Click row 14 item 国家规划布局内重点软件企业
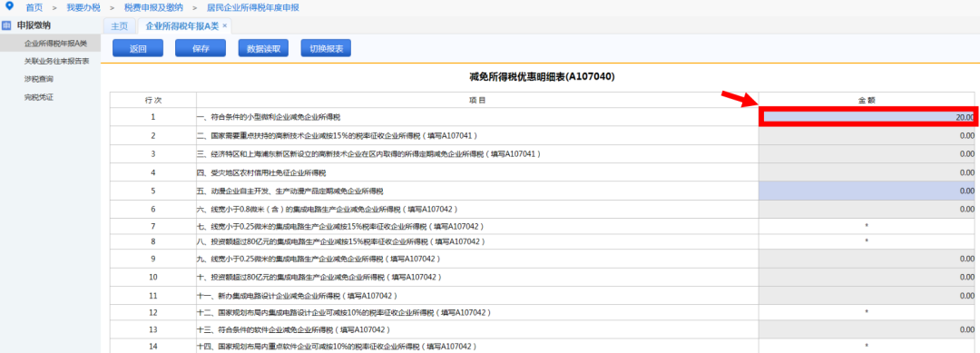 coord(337,346)
